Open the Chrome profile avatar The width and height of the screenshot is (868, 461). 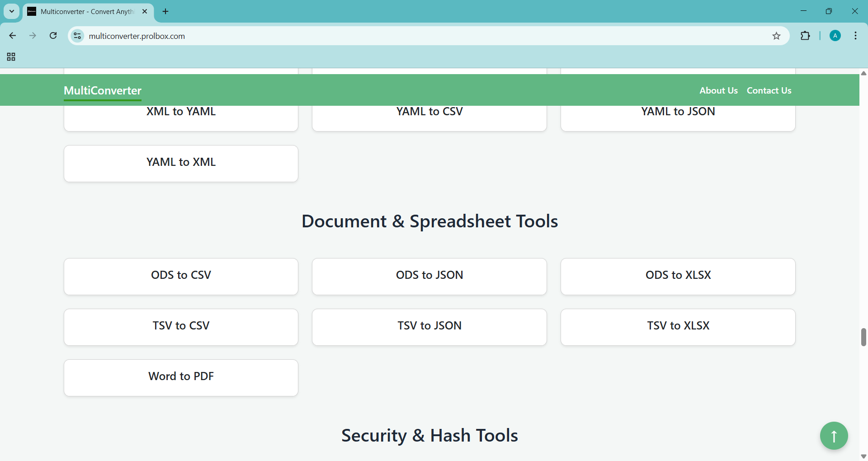(x=835, y=36)
